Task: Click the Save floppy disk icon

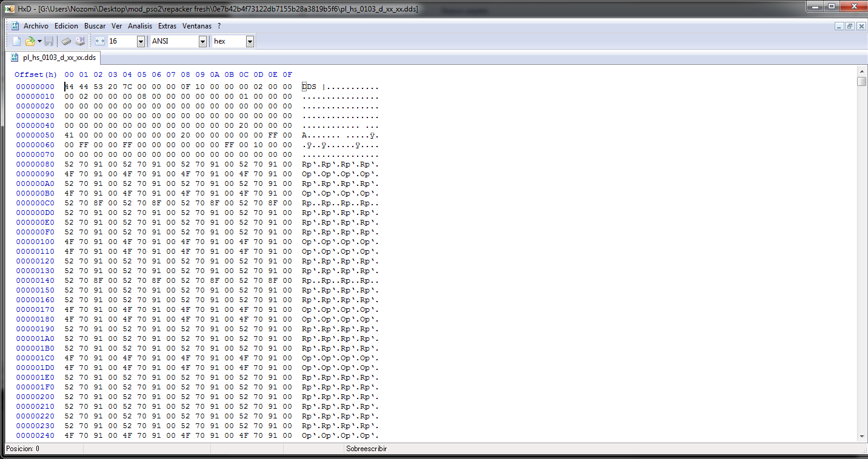Action: [49, 41]
